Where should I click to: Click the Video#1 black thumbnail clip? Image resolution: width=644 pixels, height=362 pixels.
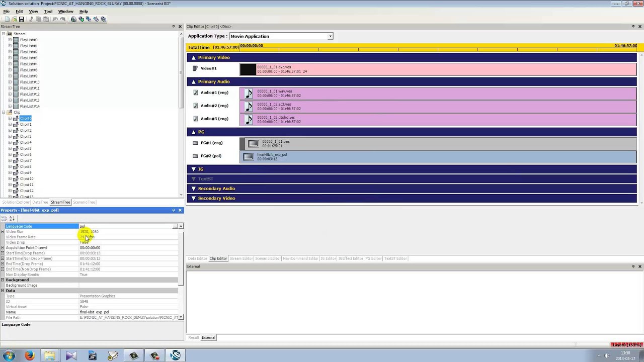click(x=248, y=69)
